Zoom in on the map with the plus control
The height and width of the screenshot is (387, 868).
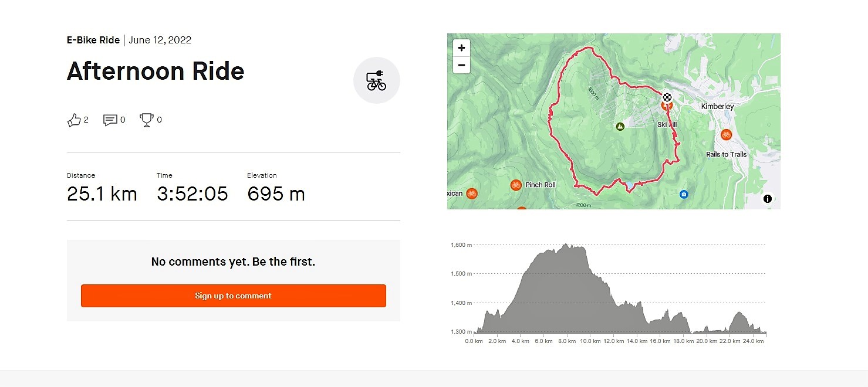[461, 47]
